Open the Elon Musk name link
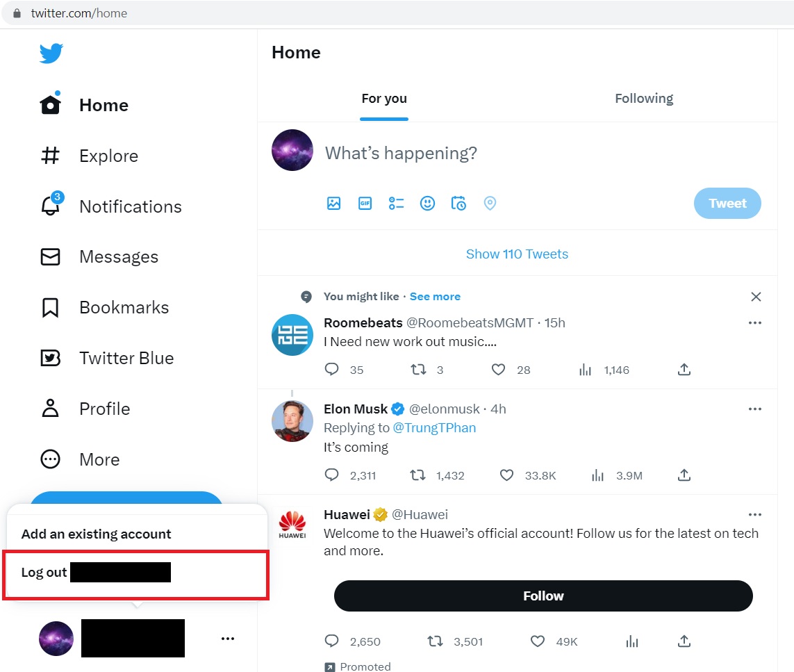 pos(356,409)
